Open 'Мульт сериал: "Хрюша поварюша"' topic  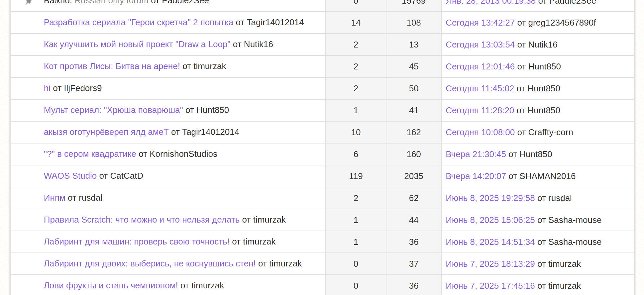(x=113, y=110)
